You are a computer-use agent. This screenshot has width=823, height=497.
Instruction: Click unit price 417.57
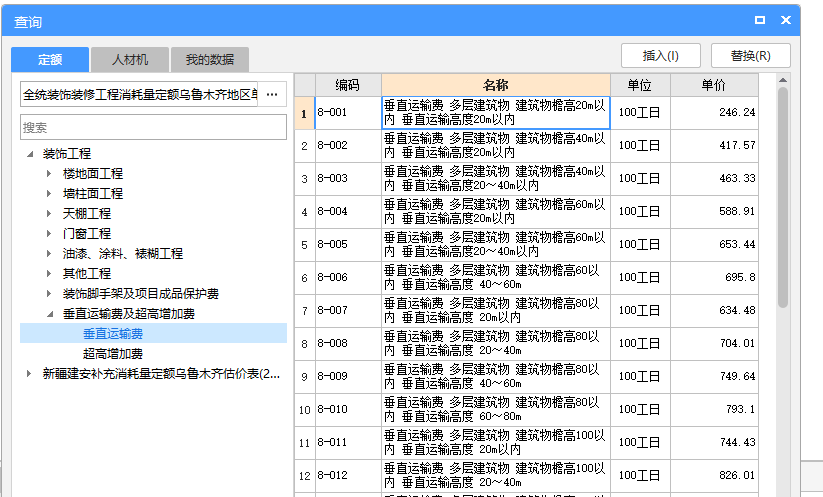point(714,146)
